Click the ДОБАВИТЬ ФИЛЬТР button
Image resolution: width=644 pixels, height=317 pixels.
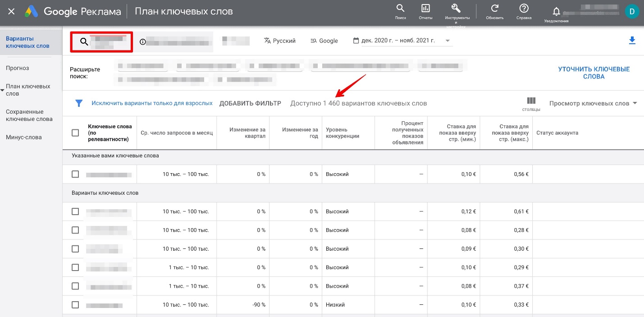pos(250,103)
